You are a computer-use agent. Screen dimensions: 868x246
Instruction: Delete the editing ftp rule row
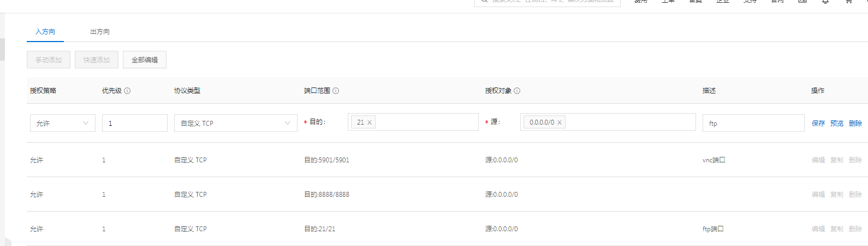pyautogui.click(x=855, y=124)
